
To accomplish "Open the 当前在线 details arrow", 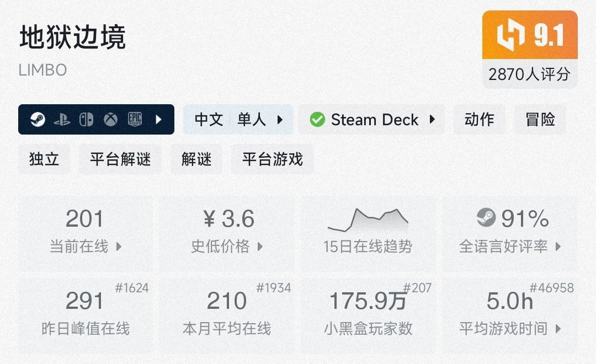I will [119, 247].
